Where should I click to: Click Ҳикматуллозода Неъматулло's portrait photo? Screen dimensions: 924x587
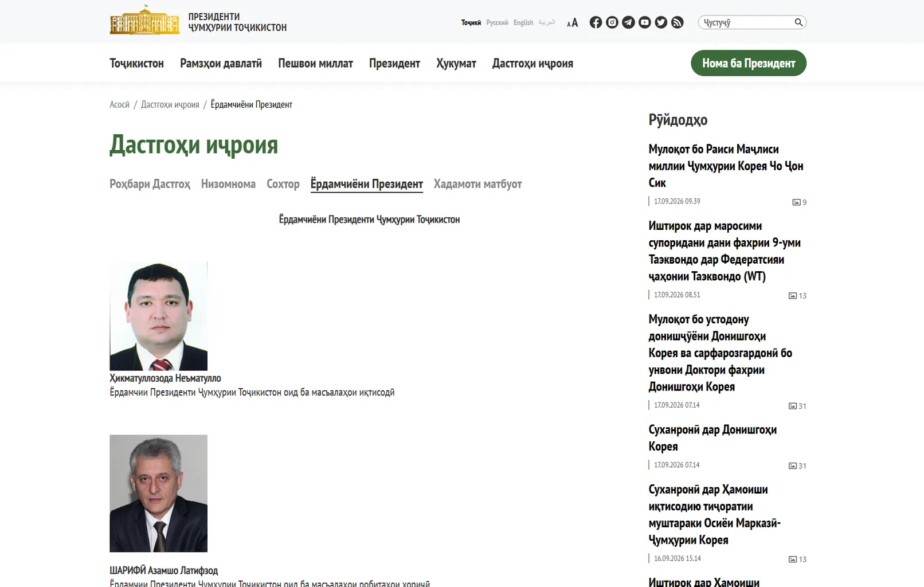pyautogui.click(x=158, y=316)
